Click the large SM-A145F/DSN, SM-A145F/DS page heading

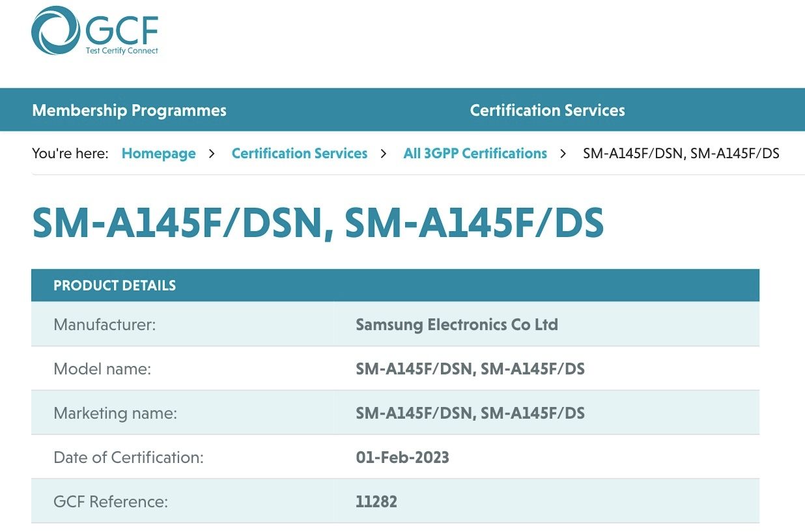point(318,223)
